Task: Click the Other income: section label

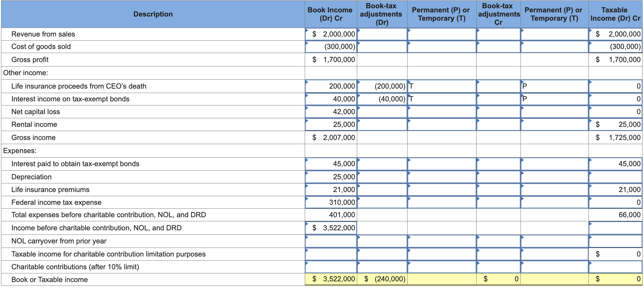Action: (x=26, y=73)
